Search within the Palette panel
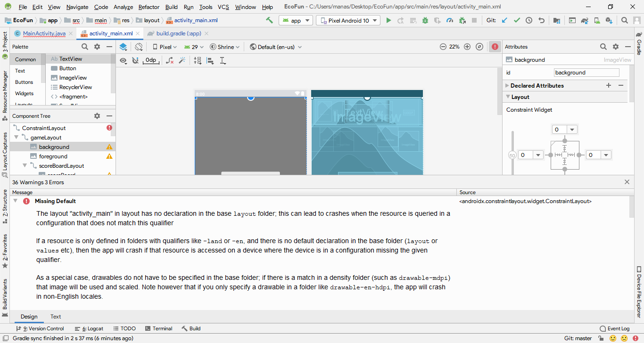Image resolution: width=644 pixels, height=343 pixels. point(85,47)
